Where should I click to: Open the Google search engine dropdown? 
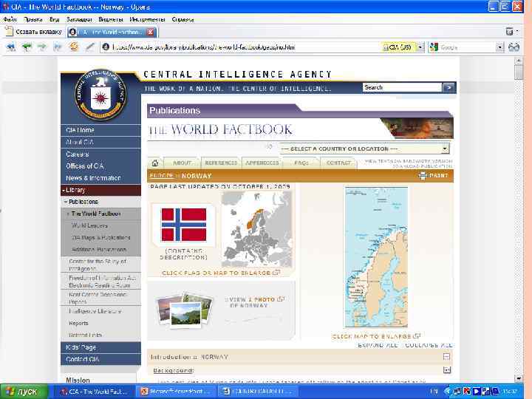499,47
